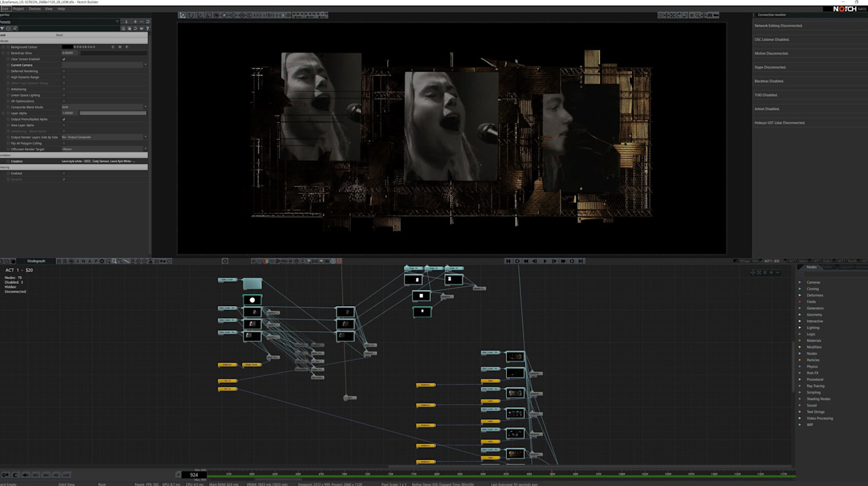
Task: Click the magnifier zoom icon above viewport
Action: coord(698,15)
